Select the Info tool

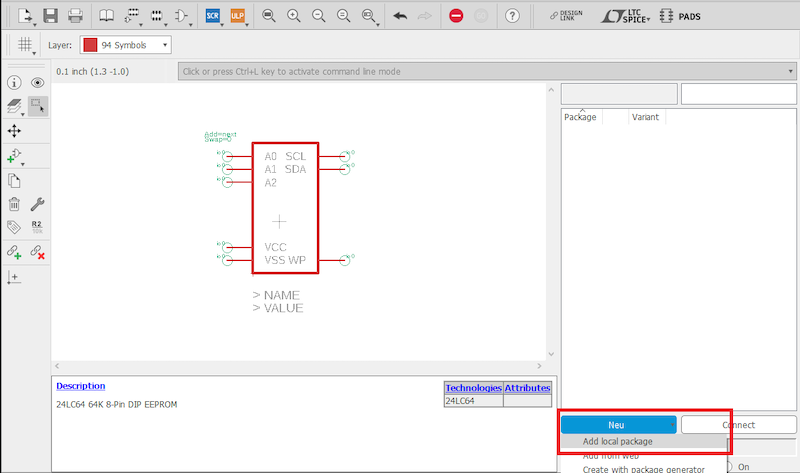(x=14, y=83)
